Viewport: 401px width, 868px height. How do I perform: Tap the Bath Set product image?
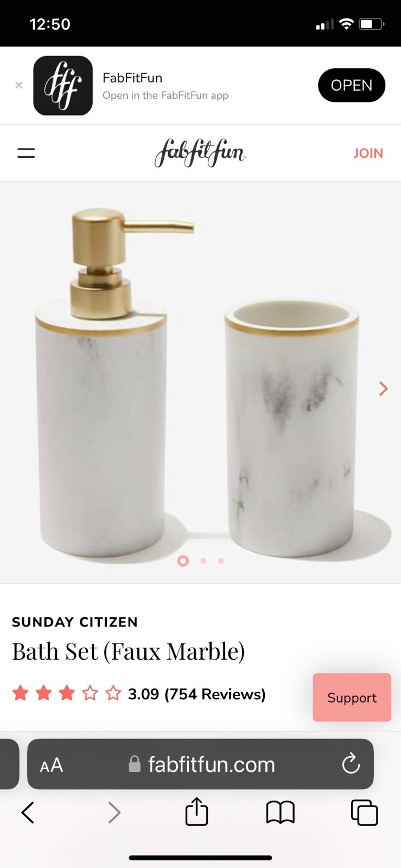[200, 382]
